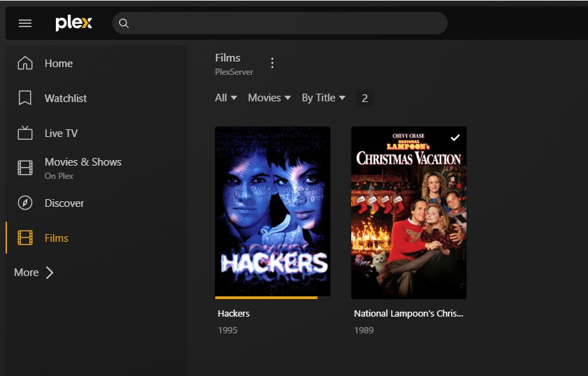Click National Lampoon's Chris... title link
Viewport: 588px width, 376px height.
409,313
